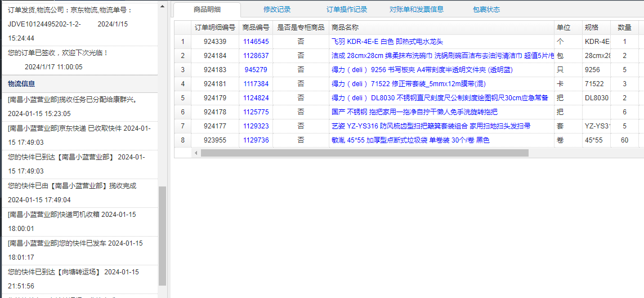Open 国产 不锈钢 拖把 product link

[x=415, y=112]
